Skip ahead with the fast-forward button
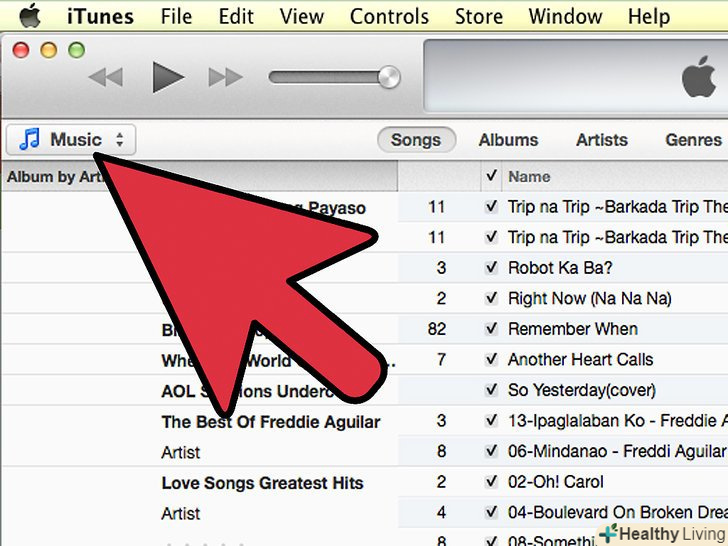728x546 pixels. pyautogui.click(x=226, y=77)
